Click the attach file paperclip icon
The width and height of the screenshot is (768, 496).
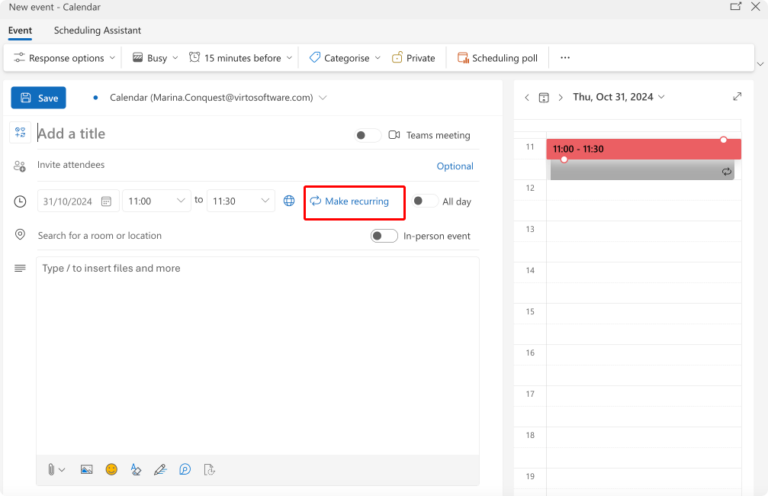coord(51,469)
